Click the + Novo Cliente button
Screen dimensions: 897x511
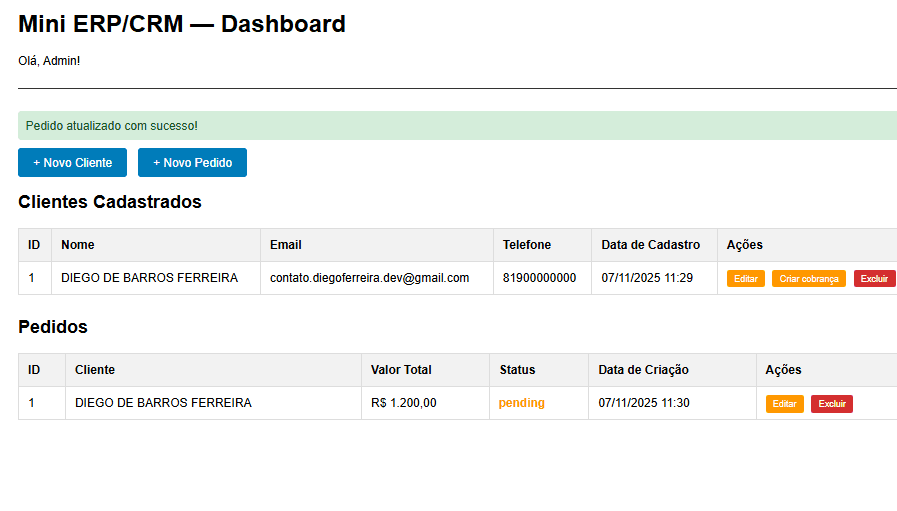coord(72,163)
